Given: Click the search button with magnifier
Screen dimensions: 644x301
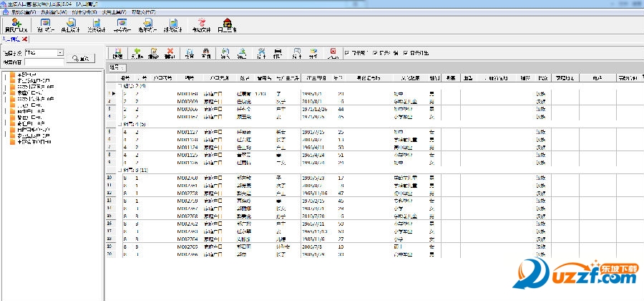Looking at the screenshot, I should coord(81,58).
